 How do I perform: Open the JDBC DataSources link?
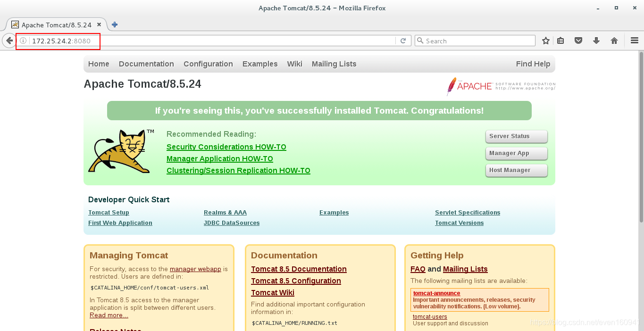pyautogui.click(x=232, y=223)
